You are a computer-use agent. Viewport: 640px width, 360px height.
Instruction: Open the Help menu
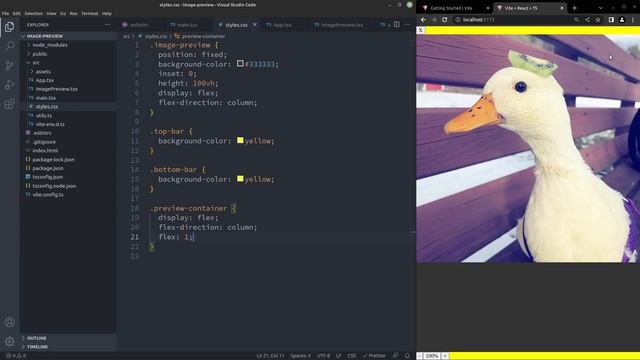point(107,13)
